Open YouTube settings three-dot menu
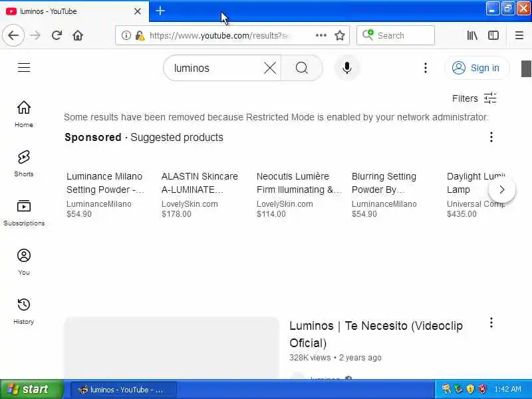This screenshot has height=399, width=532. 426,68
